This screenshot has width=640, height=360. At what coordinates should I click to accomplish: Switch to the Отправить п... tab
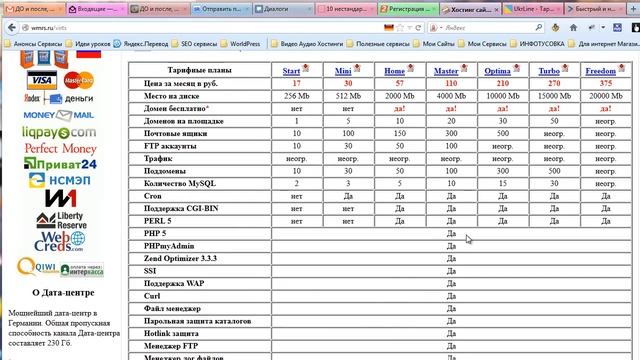[220, 9]
